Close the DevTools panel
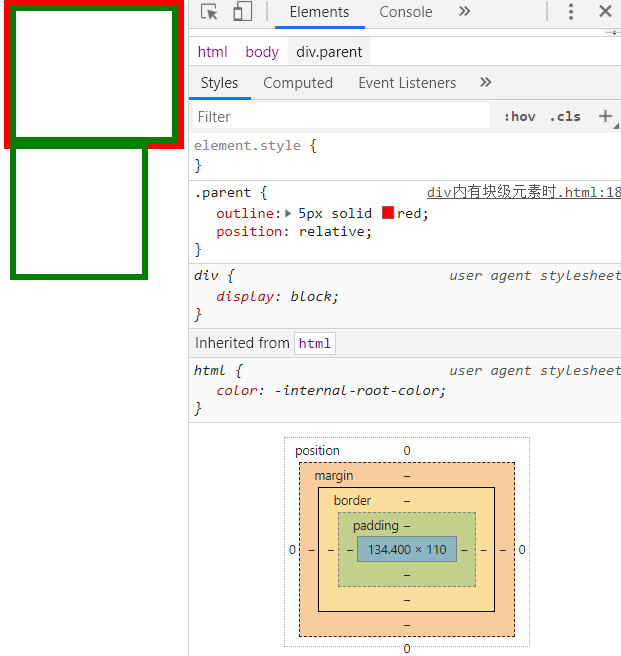The image size is (621, 656). 605,11
